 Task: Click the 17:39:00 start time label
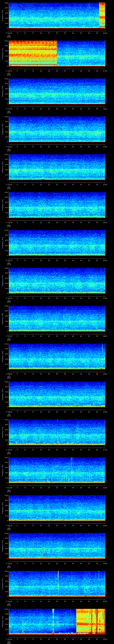click(x=9, y=412)
